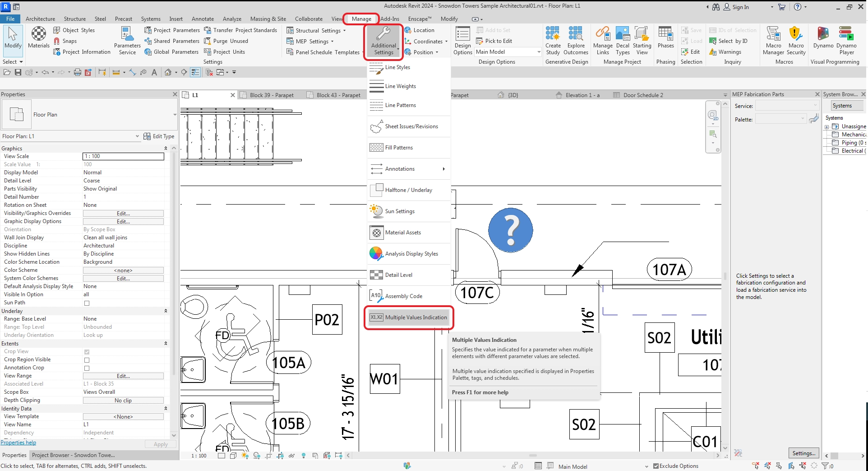The height and width of the screenshot is (471, 868).
Task: Open Project Parameters dialog
Action: (x=172, y=30)
